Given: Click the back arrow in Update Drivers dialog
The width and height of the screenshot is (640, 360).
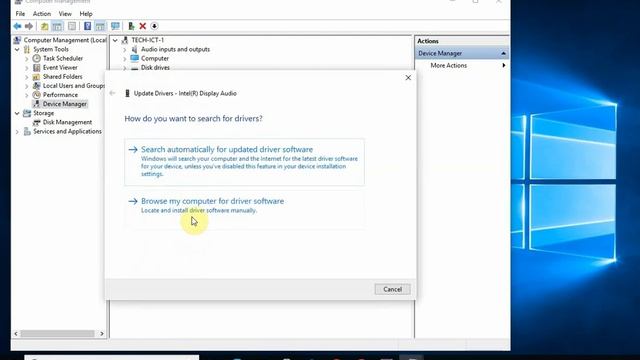Looking at the screenshot, I should pyautogui.click(x=112, y=93).
